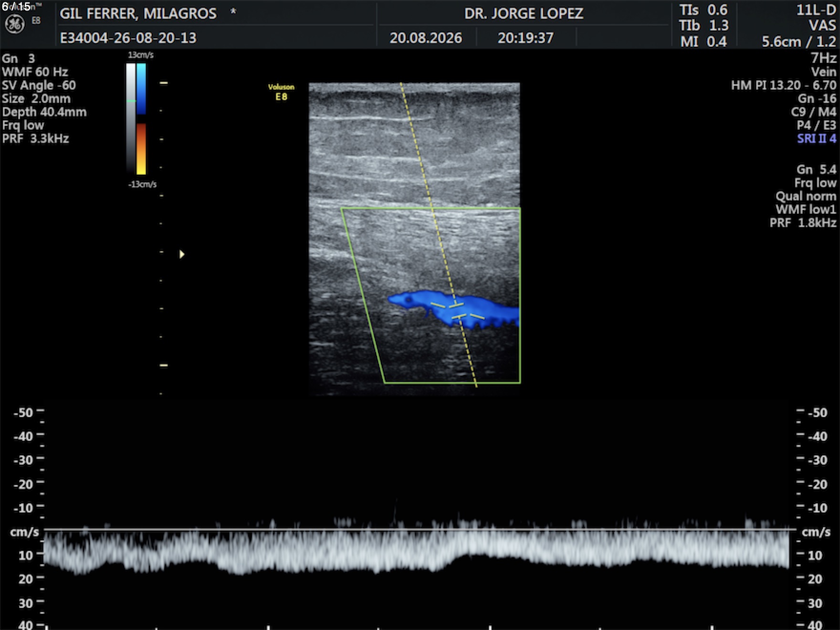Click the asterisk next to patient name
Screen dimensions: 840x630
click(x=233, y=11)
